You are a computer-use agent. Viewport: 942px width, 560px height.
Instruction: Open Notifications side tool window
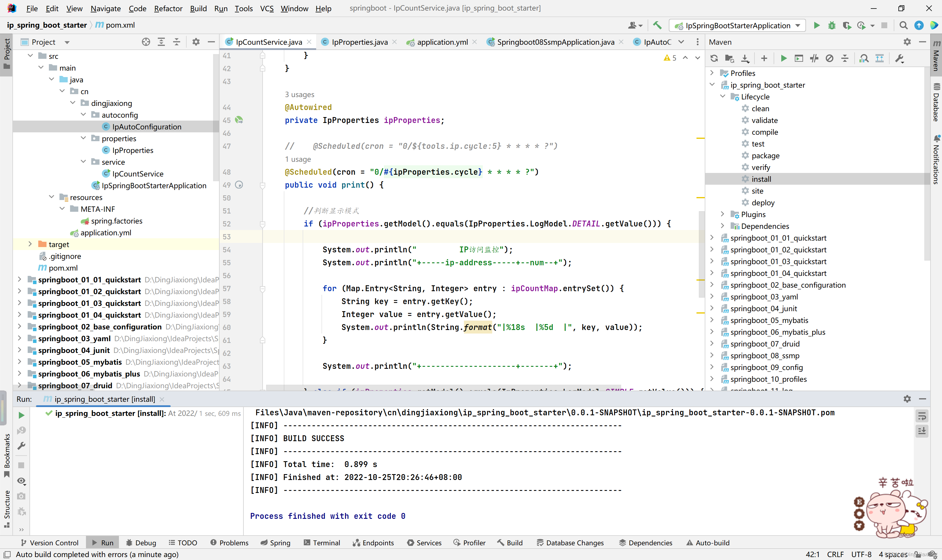click(936, 160)
